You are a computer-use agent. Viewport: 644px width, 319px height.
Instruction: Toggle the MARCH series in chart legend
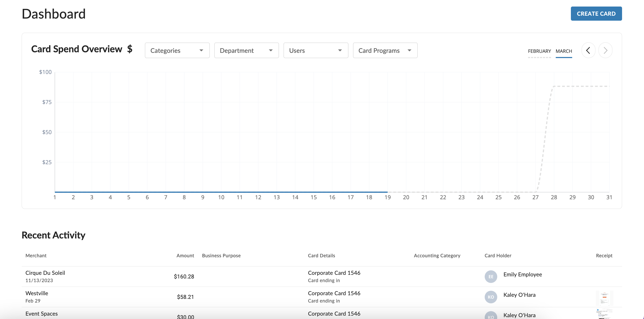[x=564, y=51]
